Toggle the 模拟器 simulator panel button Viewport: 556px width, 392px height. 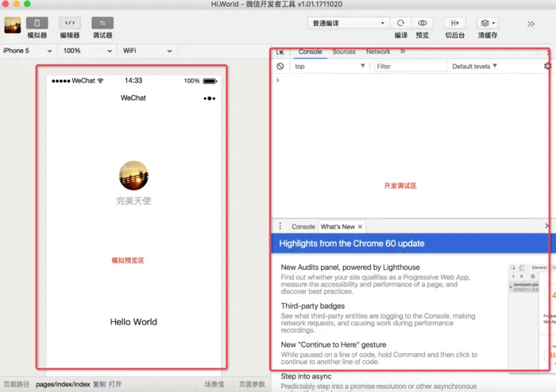[37, 23]
